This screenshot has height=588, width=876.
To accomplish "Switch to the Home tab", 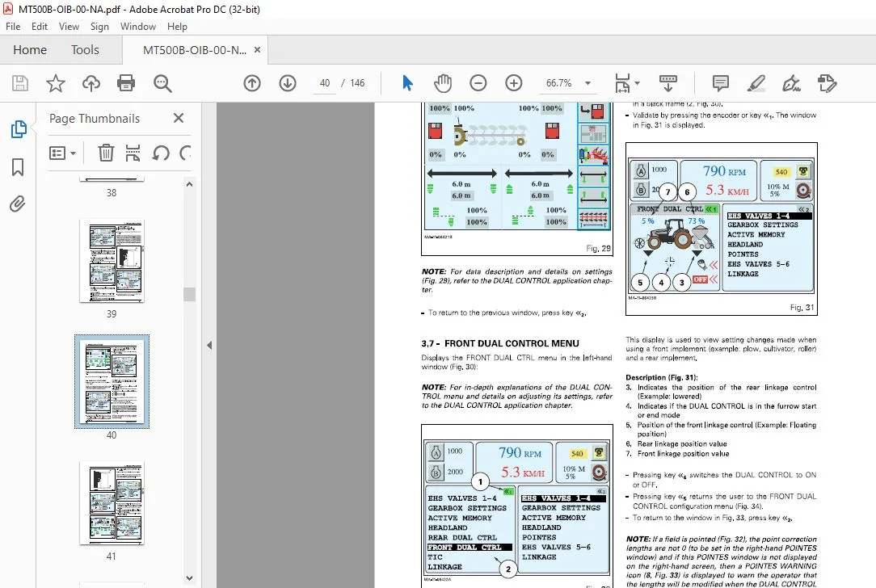I will point(30,50).
